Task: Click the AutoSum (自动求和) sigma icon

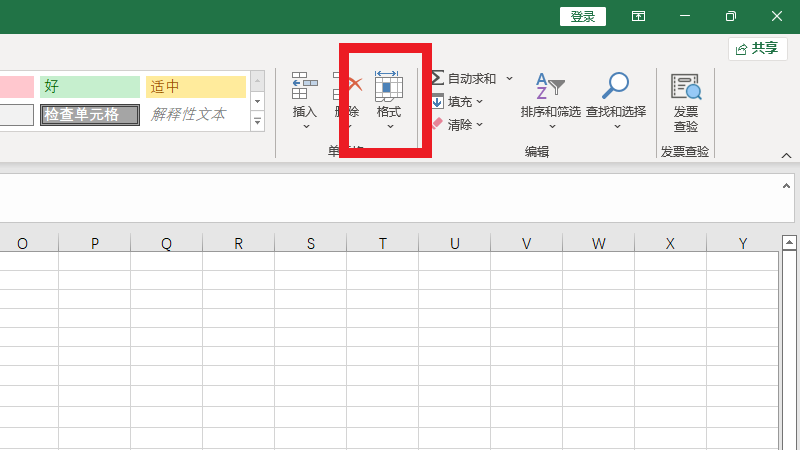Action: (x=438, y=78)
